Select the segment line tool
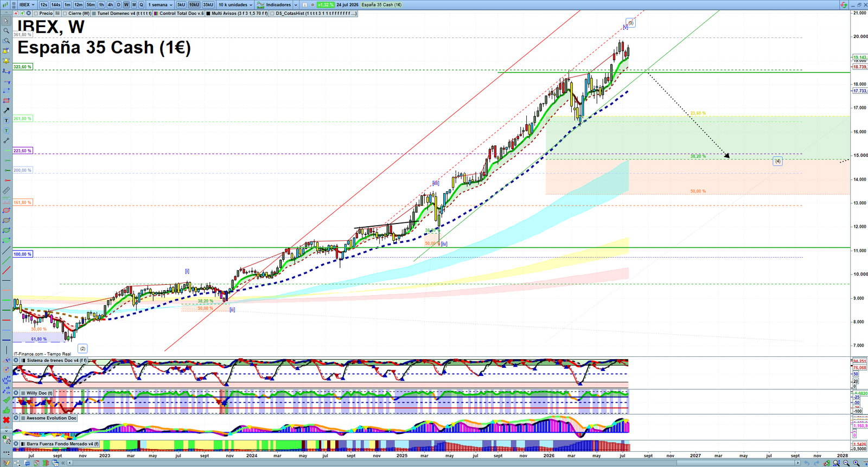 tap(6, 140)
